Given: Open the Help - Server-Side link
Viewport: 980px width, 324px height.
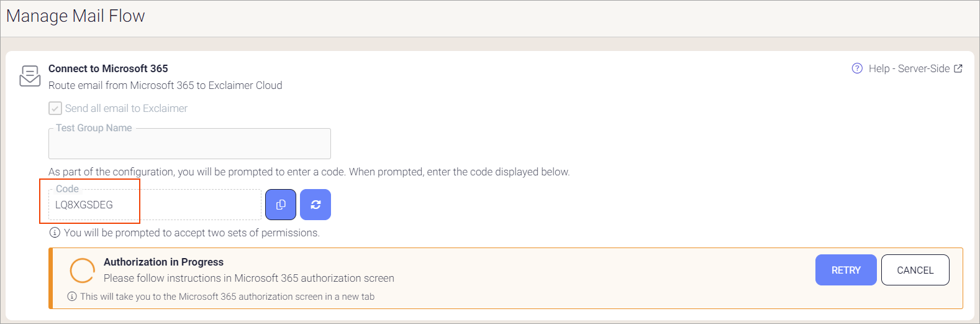Looking at the screenshot, I should click(x=909, y=68).
